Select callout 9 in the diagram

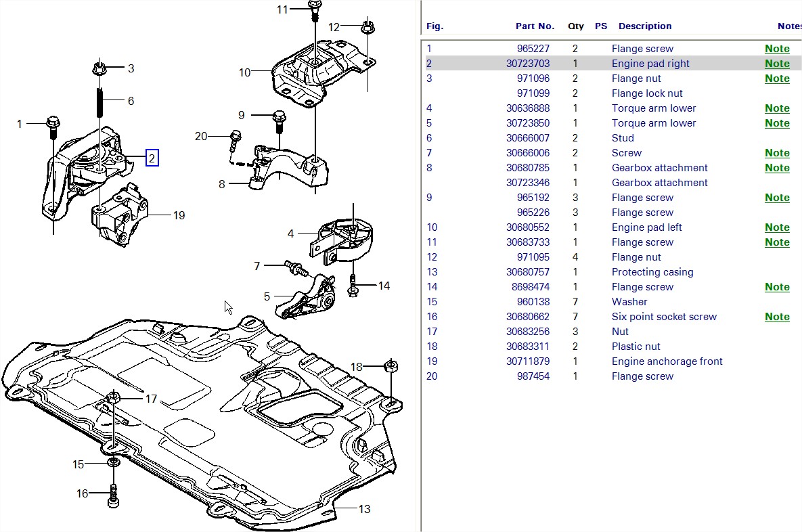(242, 116)
